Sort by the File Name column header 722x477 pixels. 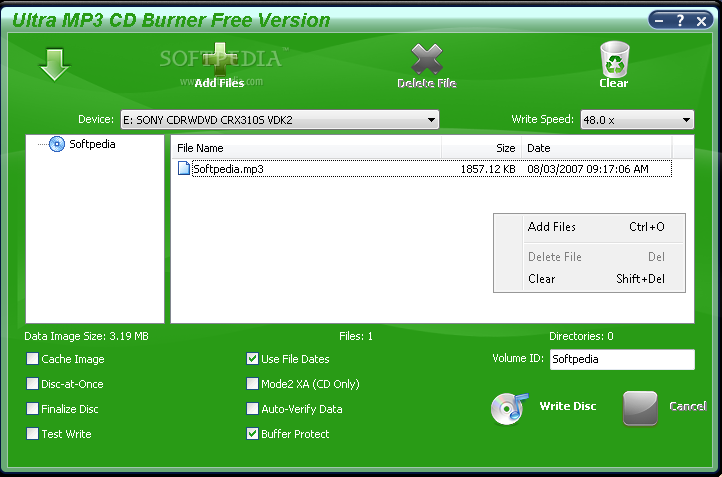click(307, 148)
